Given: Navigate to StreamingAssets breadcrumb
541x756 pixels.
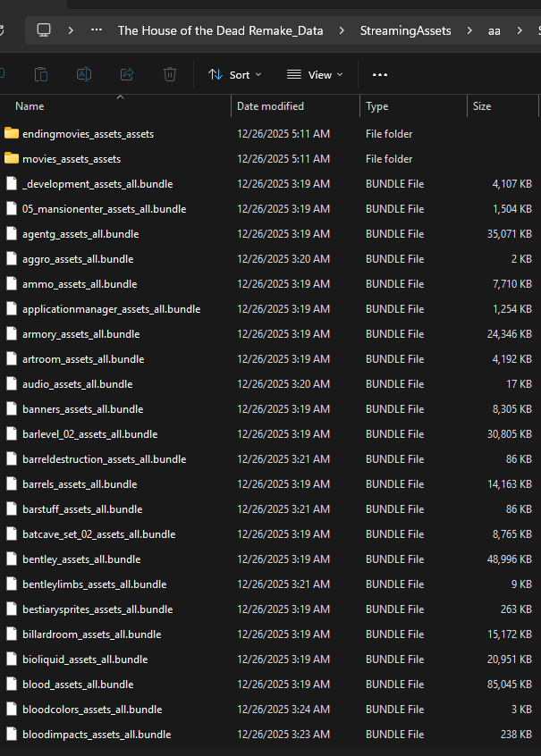Looking at the screenshot, I should (405, 30).
